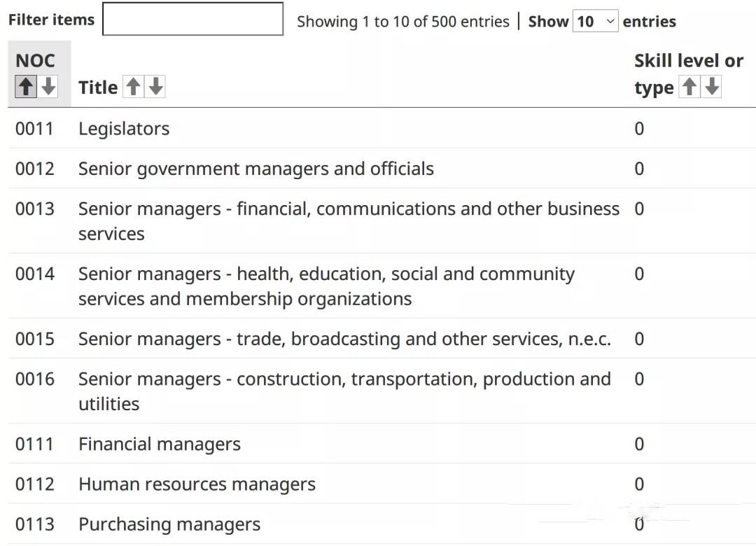The height and width of the screenshot is (546, 756).
Task: Click NOC code 0013
Action: tap(35, 209)
